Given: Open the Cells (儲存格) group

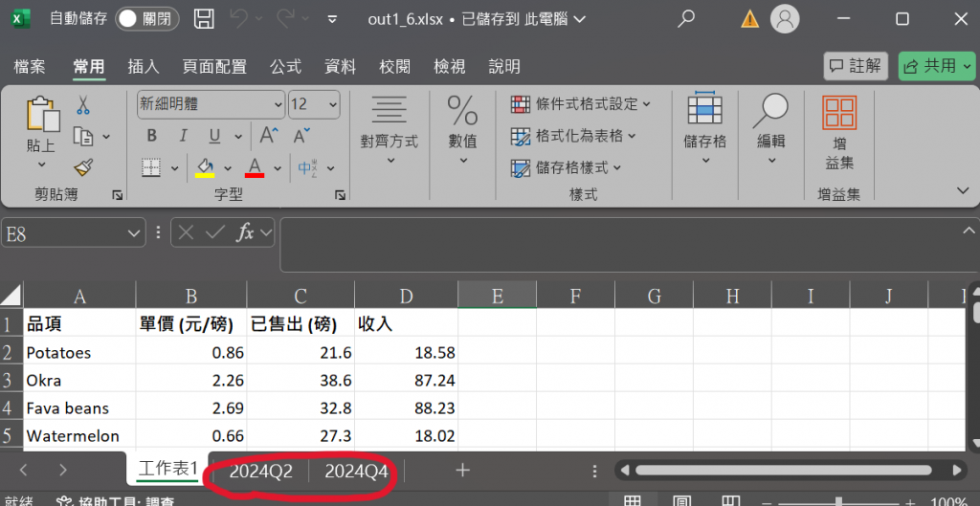Looking at the screenshot, I should tap(705, 128).
